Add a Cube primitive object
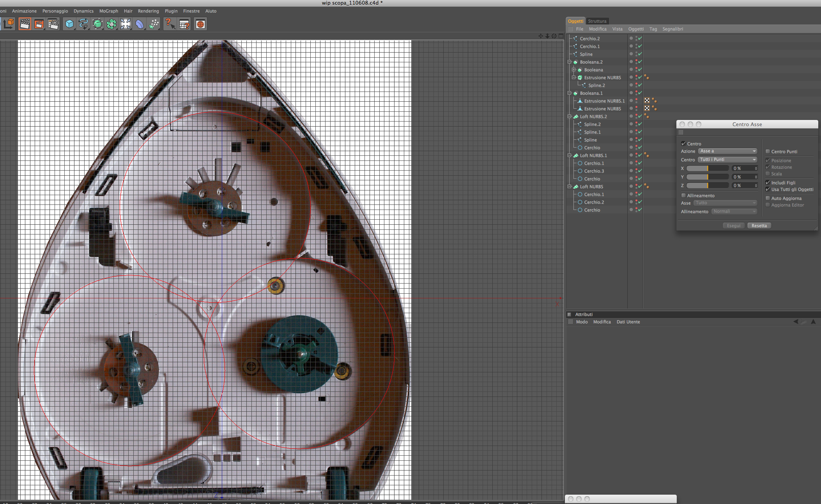Viewport: 821px width, 504px height. click(69, 24)
